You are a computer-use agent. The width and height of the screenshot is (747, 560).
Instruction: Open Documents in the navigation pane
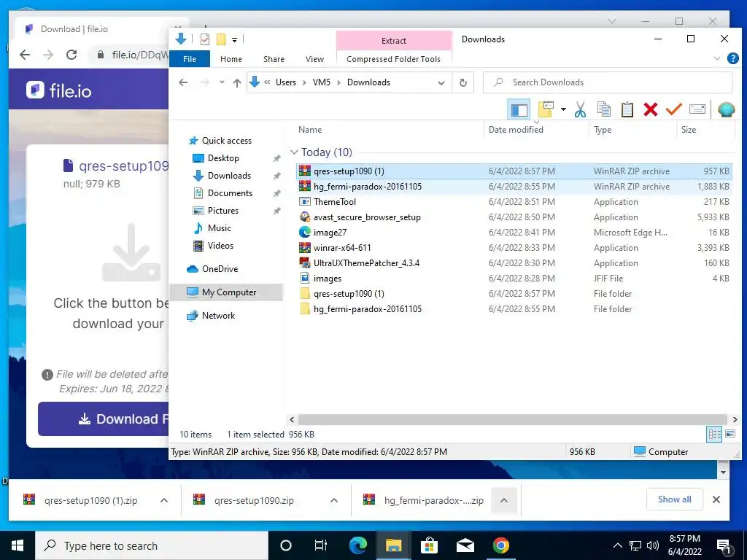tap(230, 192)
